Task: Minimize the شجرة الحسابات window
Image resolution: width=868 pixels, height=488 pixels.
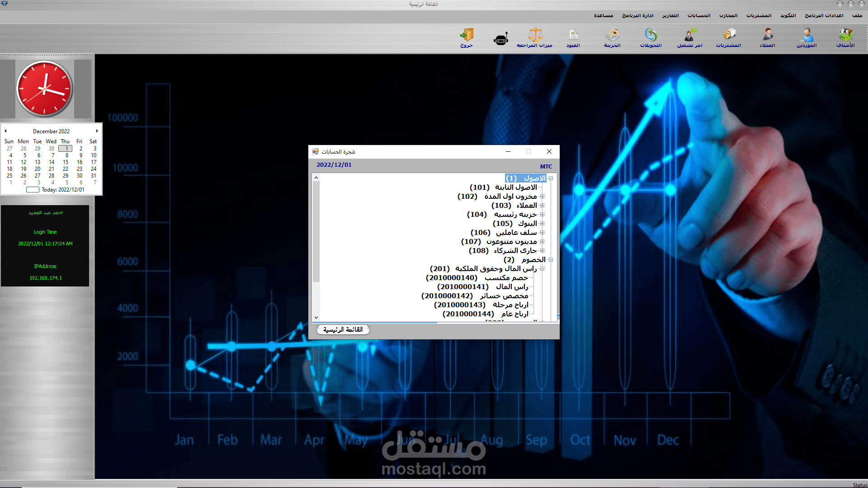Action: tap(508, 151)
